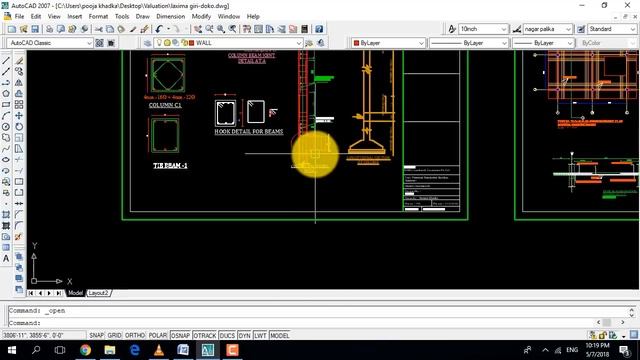Click the blue Help question icon
The height and width of the screenshot is (360, 640).
click(319, 29)
